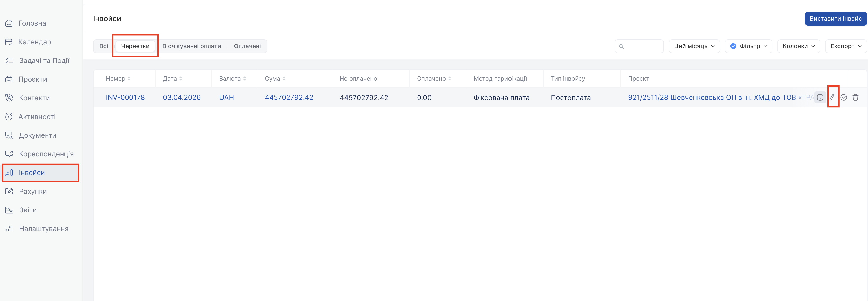The width and height of the screenshot is (868, 301).
Task: Switch to the Оплачені tab
Action: (x=247, y=46)
